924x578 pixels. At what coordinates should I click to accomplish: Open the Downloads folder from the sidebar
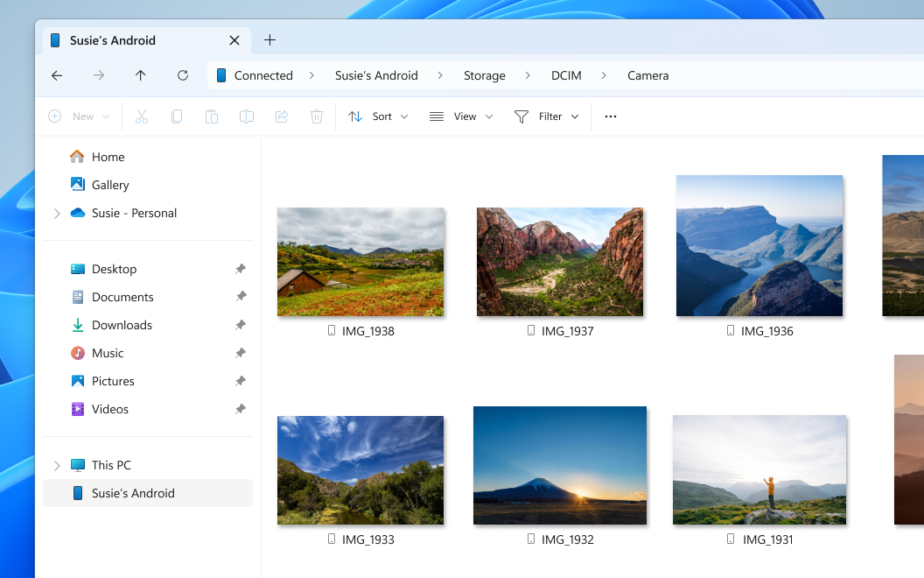click(121, 325)
